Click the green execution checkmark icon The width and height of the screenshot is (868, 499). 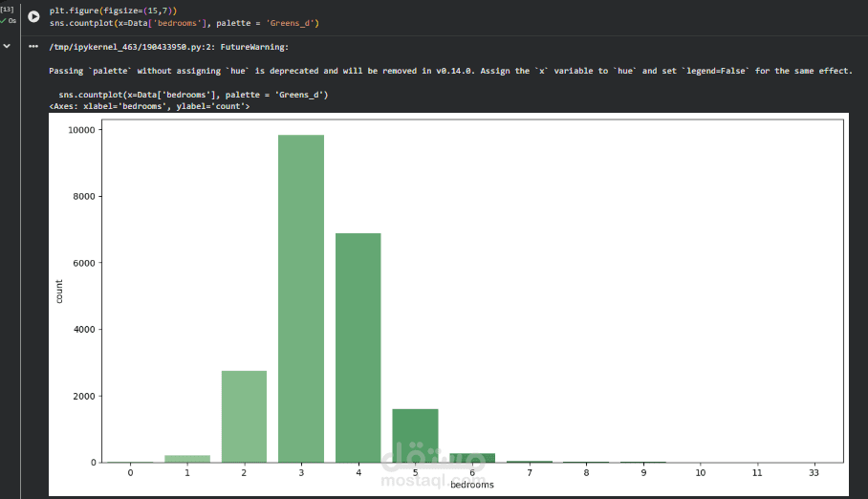point(4,20)
